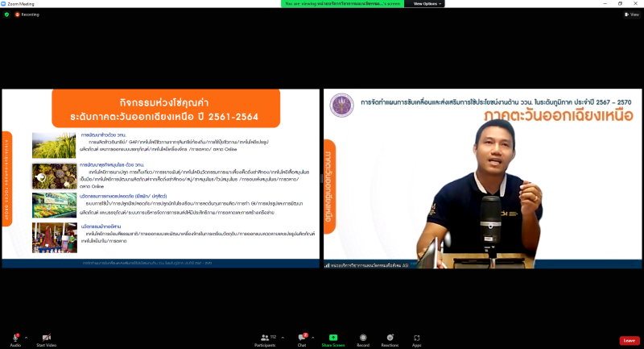This screenshot has width=644, height=349.
Task: Open the Chat panel
Action: coord(302,339)
